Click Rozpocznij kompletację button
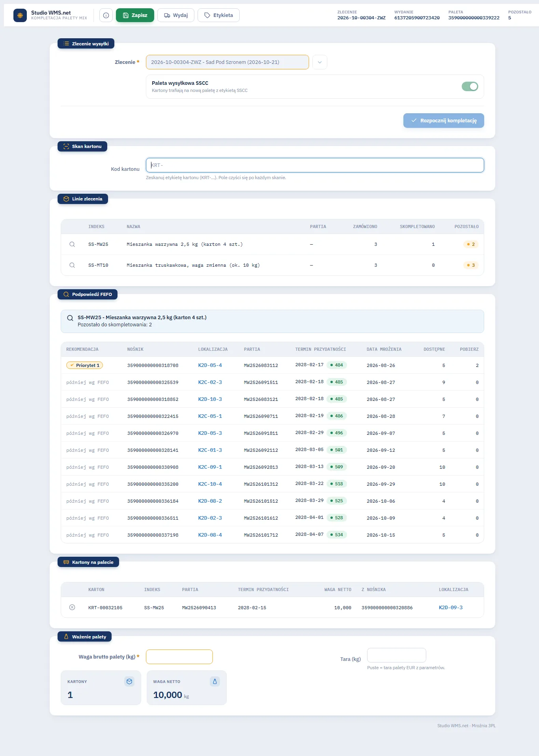 pos(444,121)
